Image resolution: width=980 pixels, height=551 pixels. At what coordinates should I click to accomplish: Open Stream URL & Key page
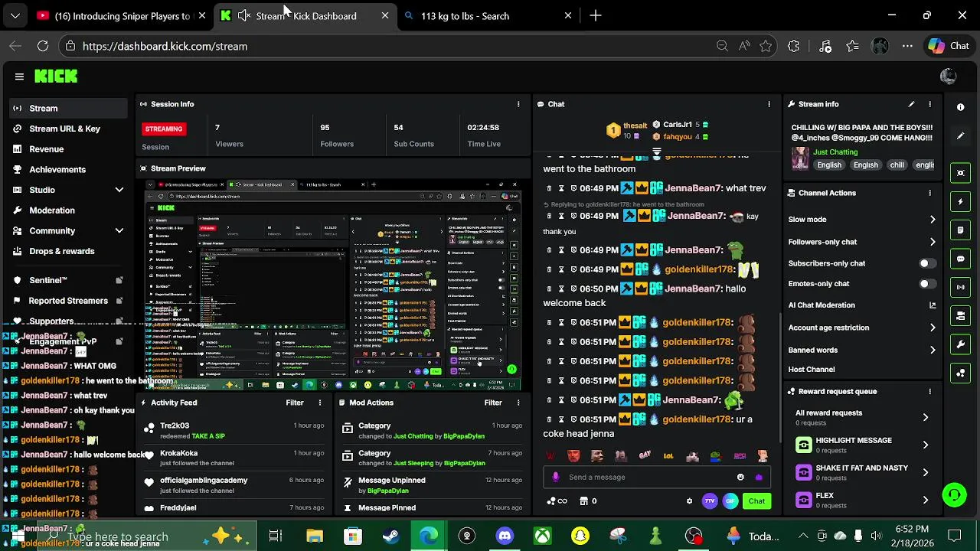[x=69, y=129]
